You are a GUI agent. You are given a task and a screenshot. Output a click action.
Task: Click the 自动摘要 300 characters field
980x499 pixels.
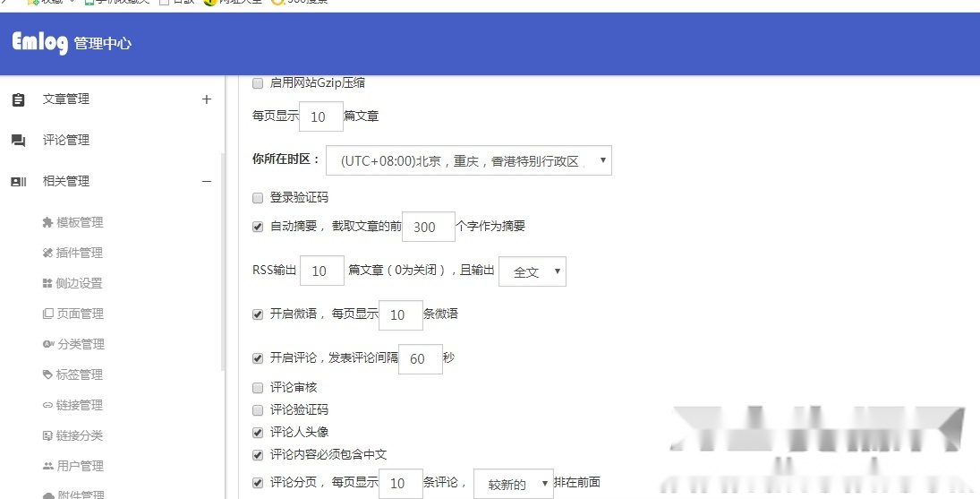[428, 227]
